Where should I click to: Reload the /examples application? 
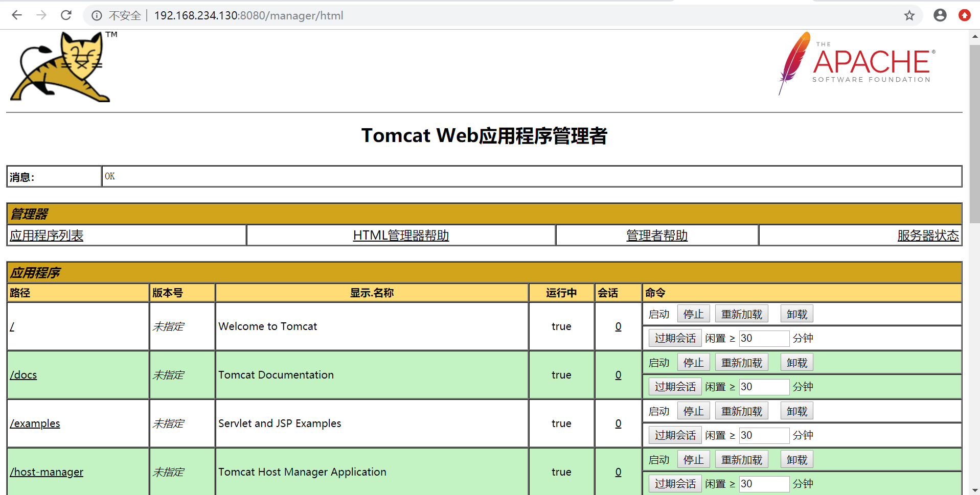click(741, 411)
